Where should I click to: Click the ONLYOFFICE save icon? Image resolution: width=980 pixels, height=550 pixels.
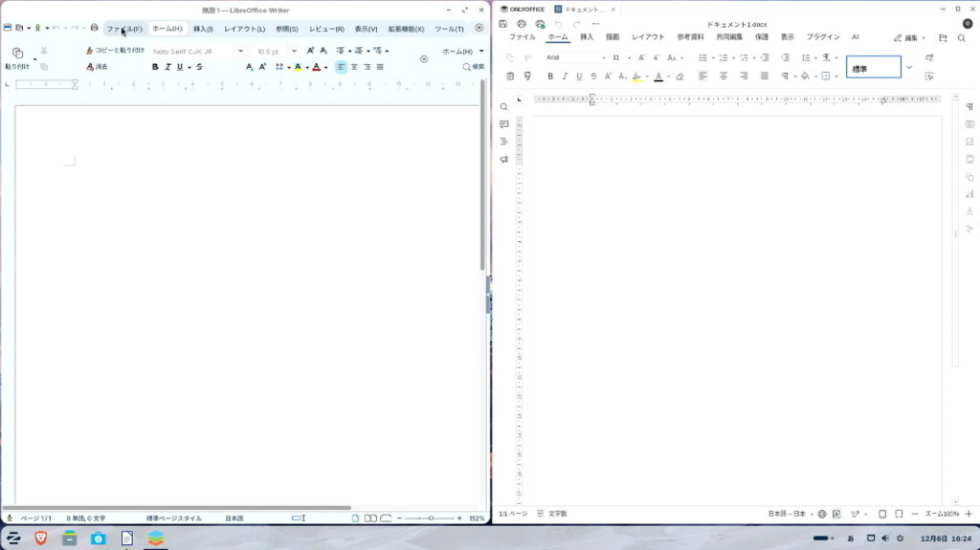tap(503, 24)
